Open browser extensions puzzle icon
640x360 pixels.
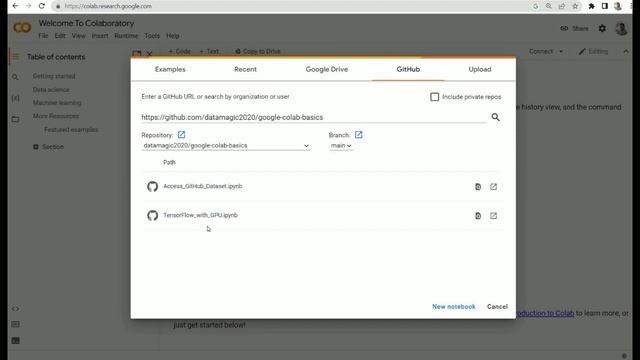tap(591, 6)
